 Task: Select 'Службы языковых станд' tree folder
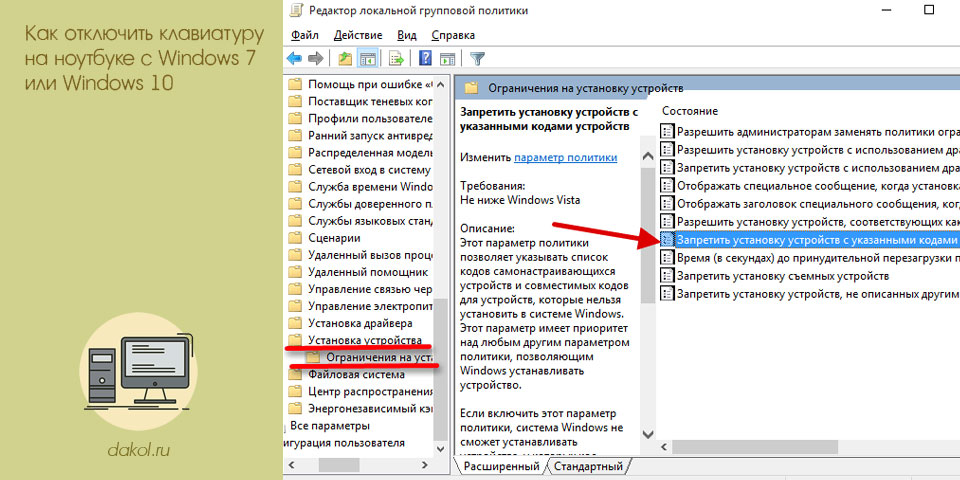click(x=370, y=221)
